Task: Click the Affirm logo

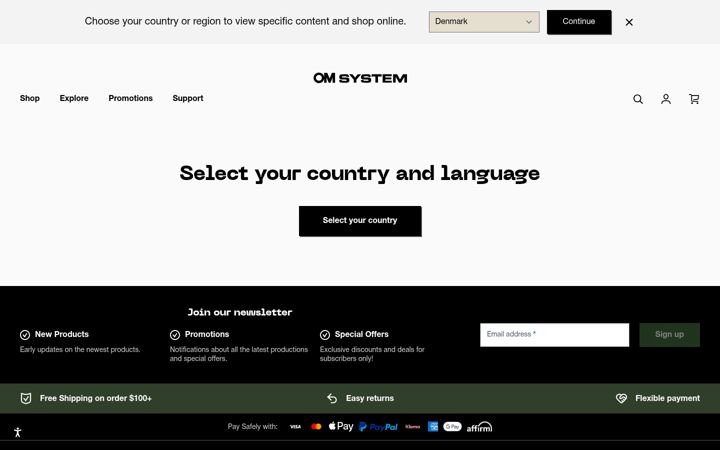Action: coord(479,427)
